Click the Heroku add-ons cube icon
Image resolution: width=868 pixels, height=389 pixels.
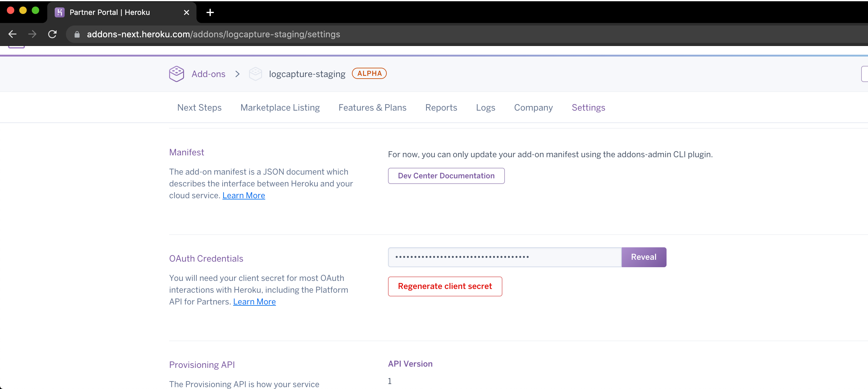(x=176, y=73)
